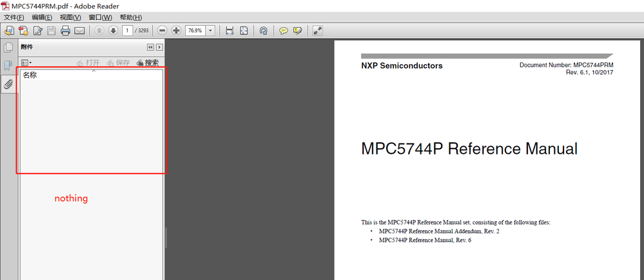The image size is (644, 280).
Task: Add a sticky note comment
Action: [x=284, y=30]
